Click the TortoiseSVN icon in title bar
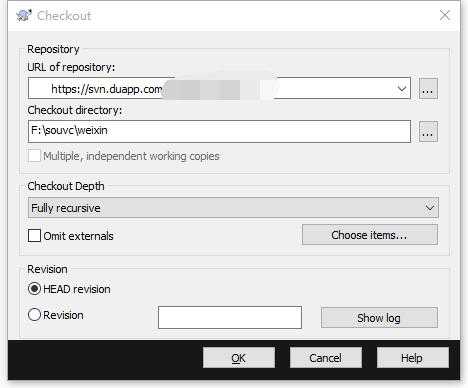 pyautogui.click(x=23, y=15)
